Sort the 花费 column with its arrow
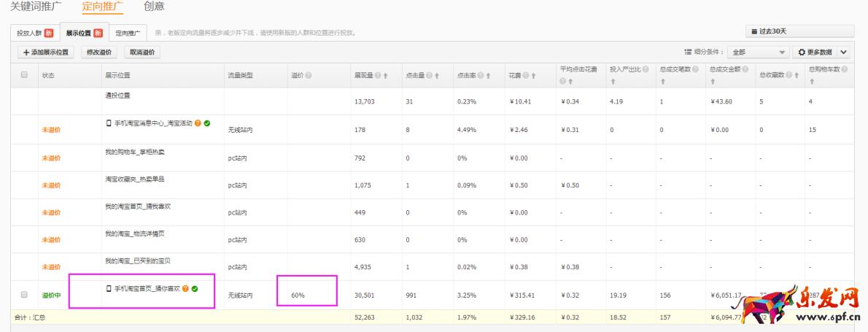This screenshot has height=332, width=868. (x=534, y=75)
